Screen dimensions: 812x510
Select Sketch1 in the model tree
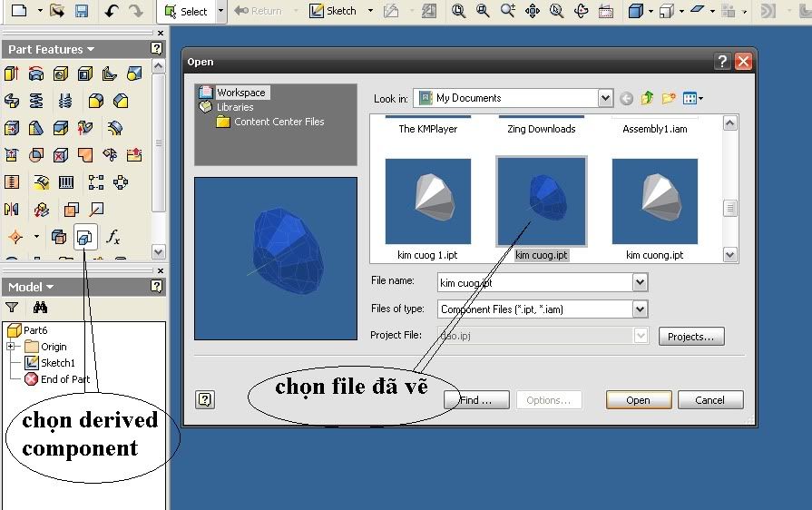point(57,363)
